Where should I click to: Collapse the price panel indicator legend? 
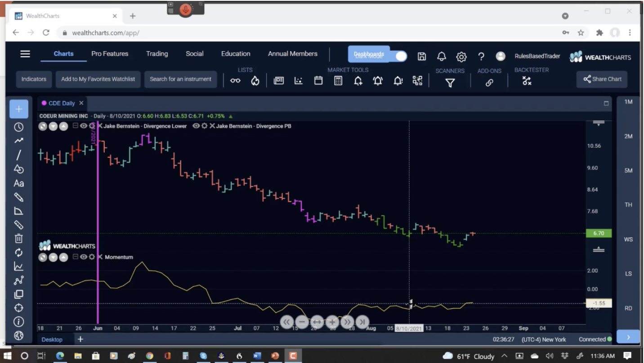click(76, 126)
